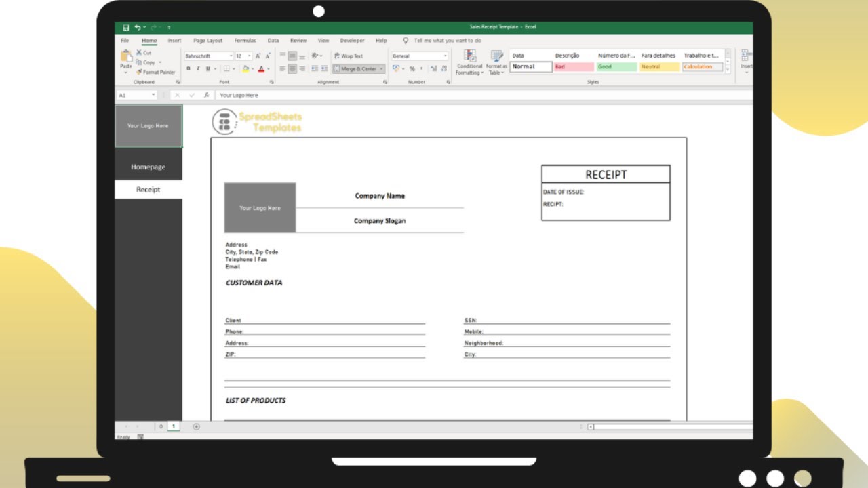The image size is (868, 488).
Task: Toggle Wrap Text
Action: tap(349, 56)
